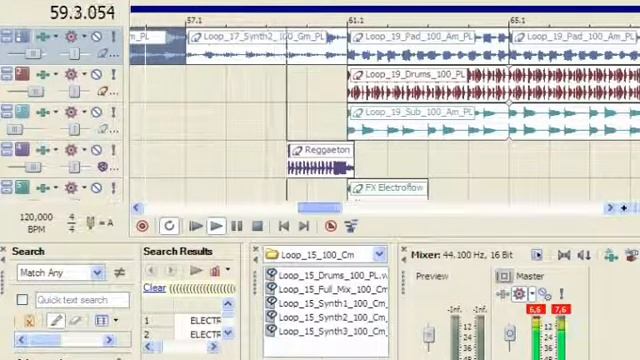
Task: Solo track 1 with exclamation button
Action: 113,37
